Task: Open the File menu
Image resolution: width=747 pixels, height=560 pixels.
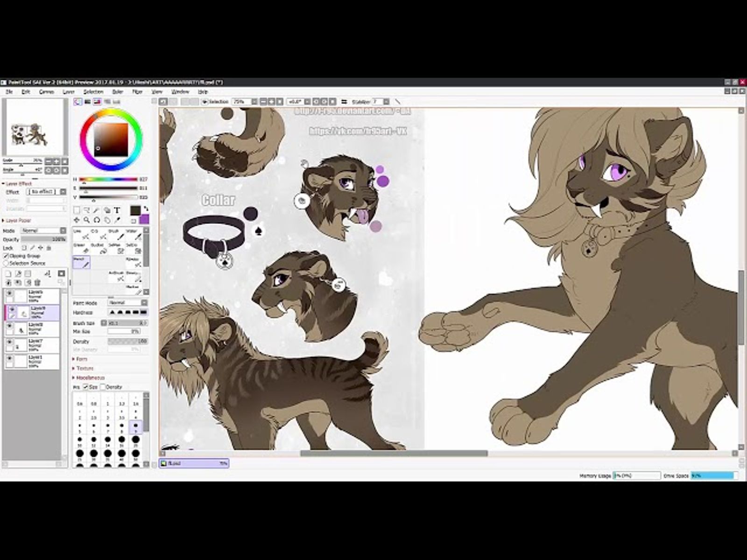Action: coord(9,92)
